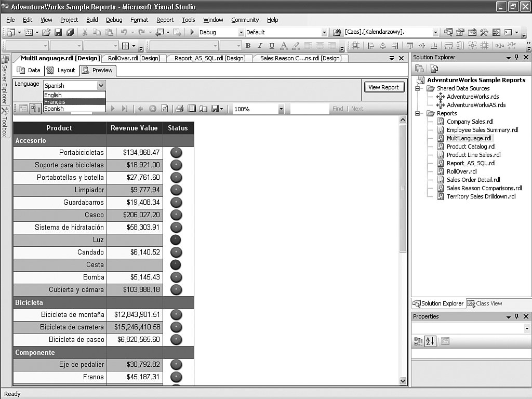Open the Format menu

click(x=139, y=20)
